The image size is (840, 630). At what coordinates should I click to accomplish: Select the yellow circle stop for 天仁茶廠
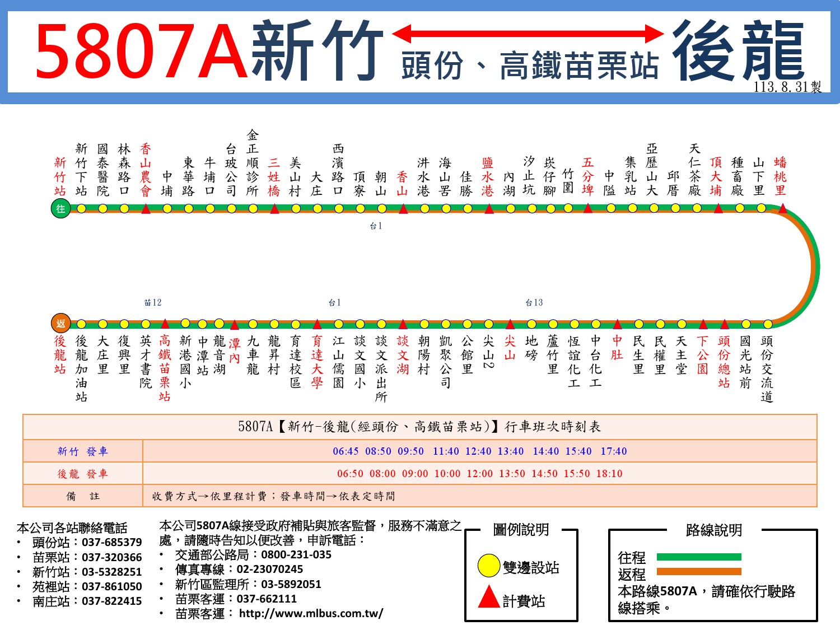[697, 208]
